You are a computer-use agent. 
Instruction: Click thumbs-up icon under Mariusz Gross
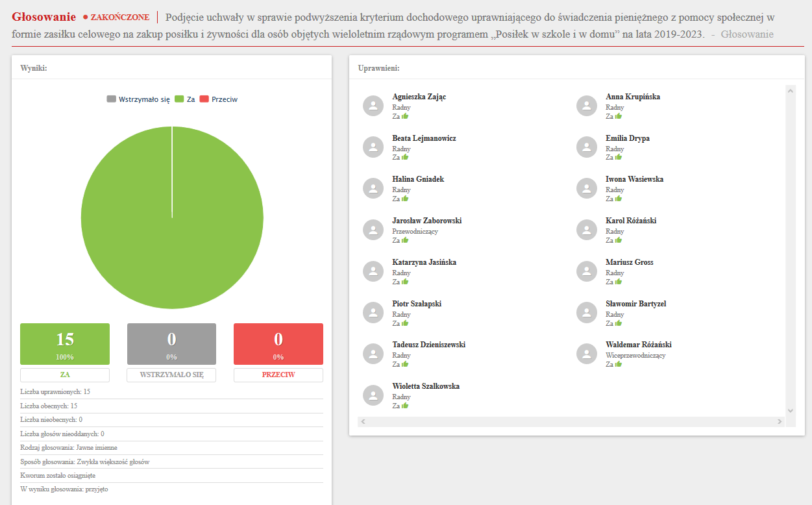pos(619,282)
